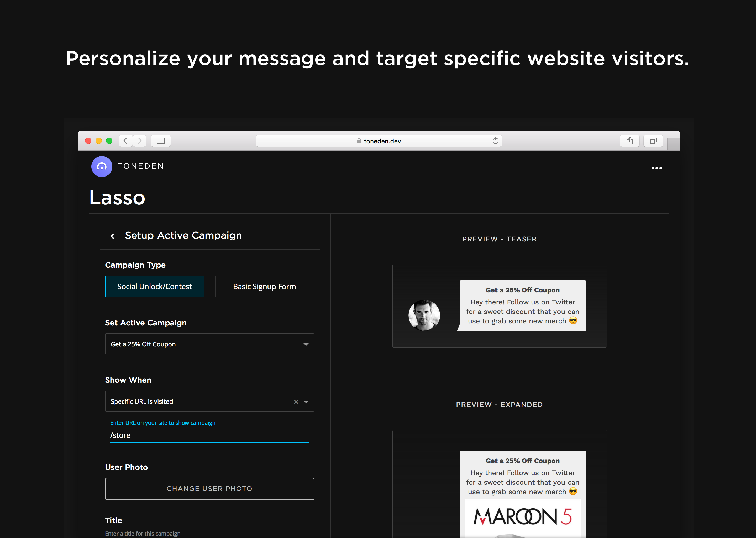Click the ToneDen logo icon
Viewport: 756px width, 538px height.
pyautogui.click(x=102, y=167)
